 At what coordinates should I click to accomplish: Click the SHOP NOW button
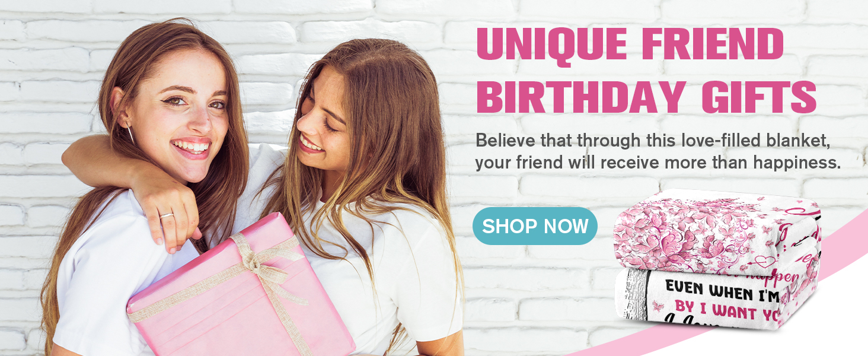point(535,226)
